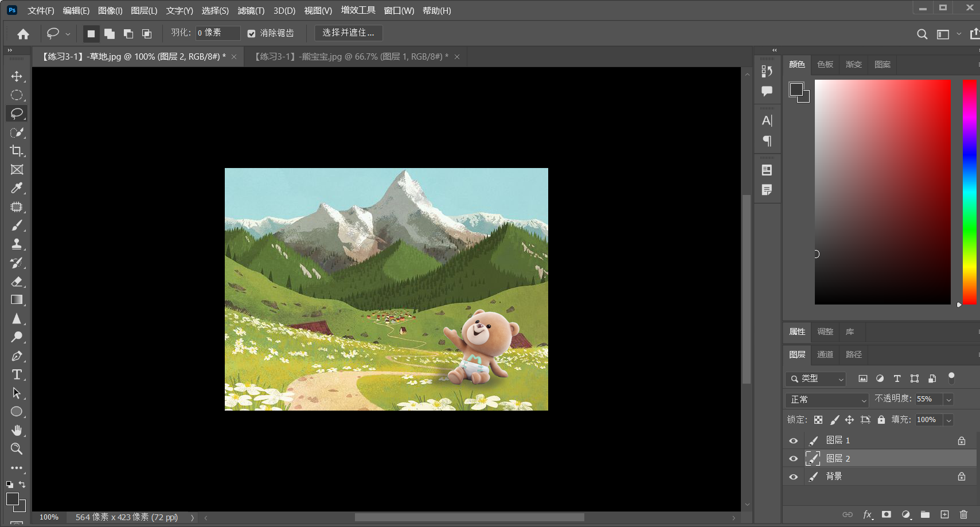Select the Dodge tool

(17, 337)
